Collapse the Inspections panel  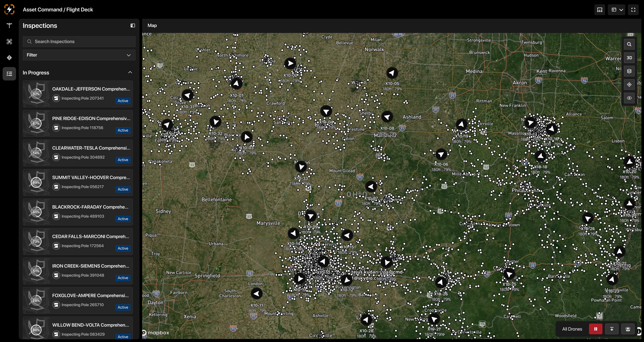133,26
